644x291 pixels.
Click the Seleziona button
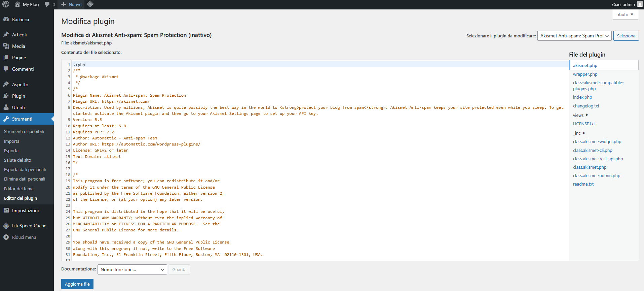pyautogui.click(x=626, y=36)
